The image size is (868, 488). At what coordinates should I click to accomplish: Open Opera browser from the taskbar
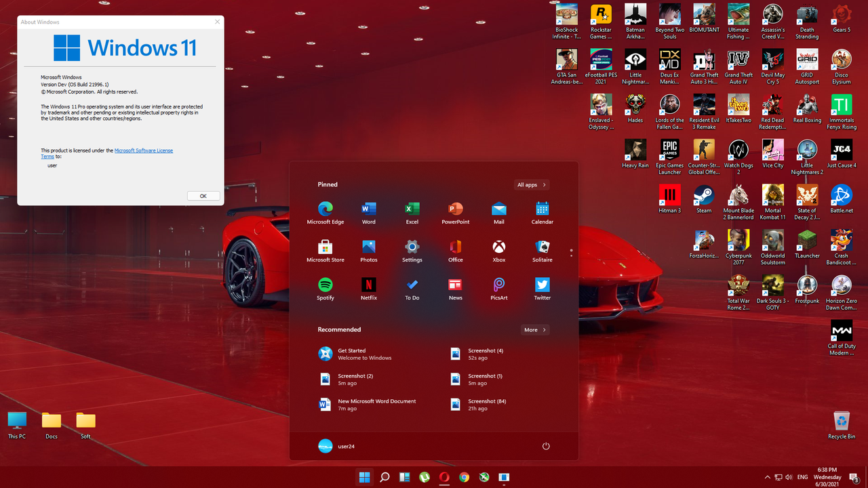(x=444, y=477)
